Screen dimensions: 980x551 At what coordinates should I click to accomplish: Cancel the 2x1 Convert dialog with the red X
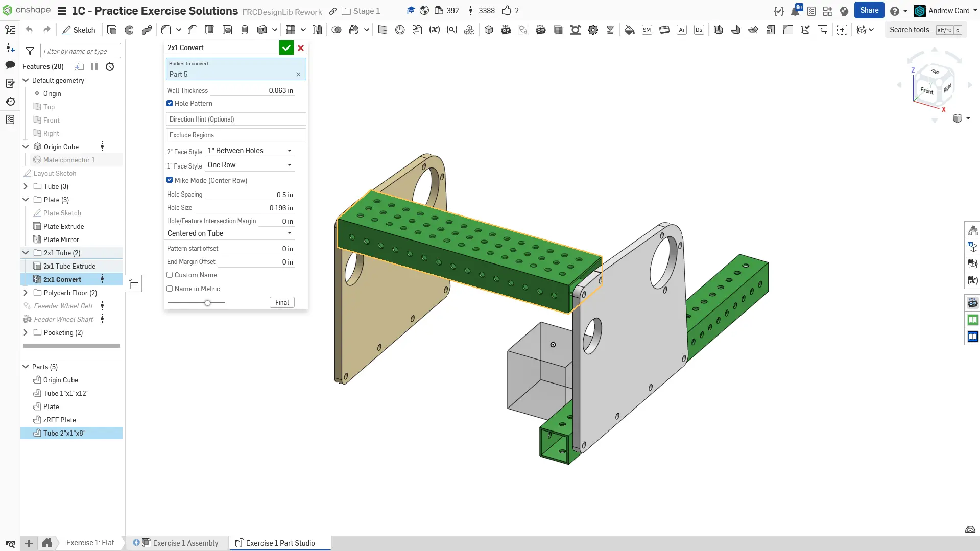tap(301, 47)
